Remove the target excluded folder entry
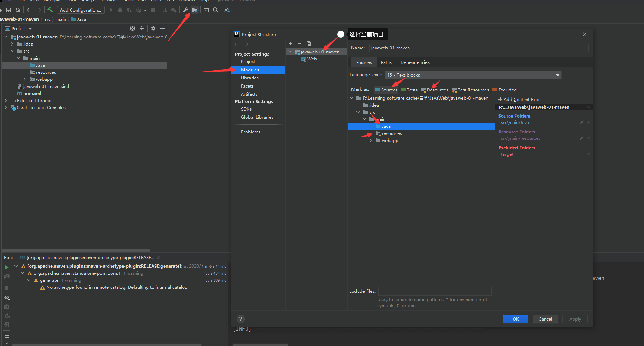Image resolution: width=644 pixels, height=346 pixels. 589,154
